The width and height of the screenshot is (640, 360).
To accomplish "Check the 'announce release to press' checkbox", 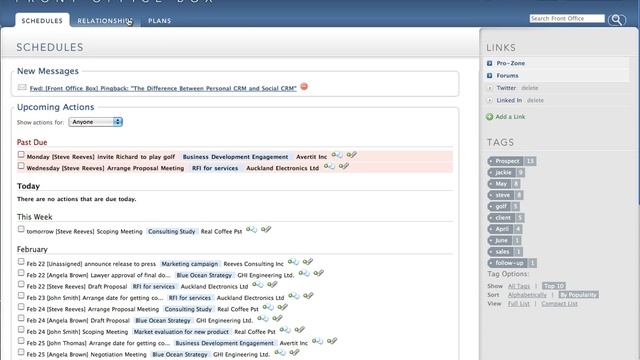I will point(21,262).
